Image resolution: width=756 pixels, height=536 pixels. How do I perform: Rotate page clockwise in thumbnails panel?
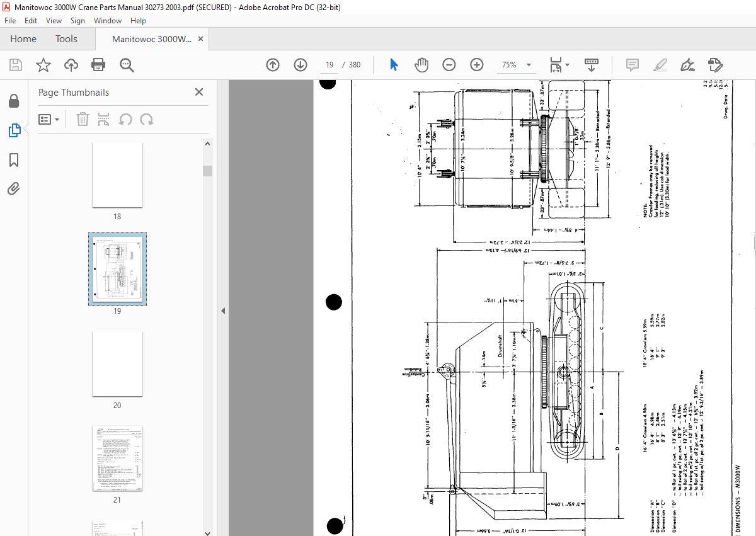pyautogui.click(x=147, y=119)
